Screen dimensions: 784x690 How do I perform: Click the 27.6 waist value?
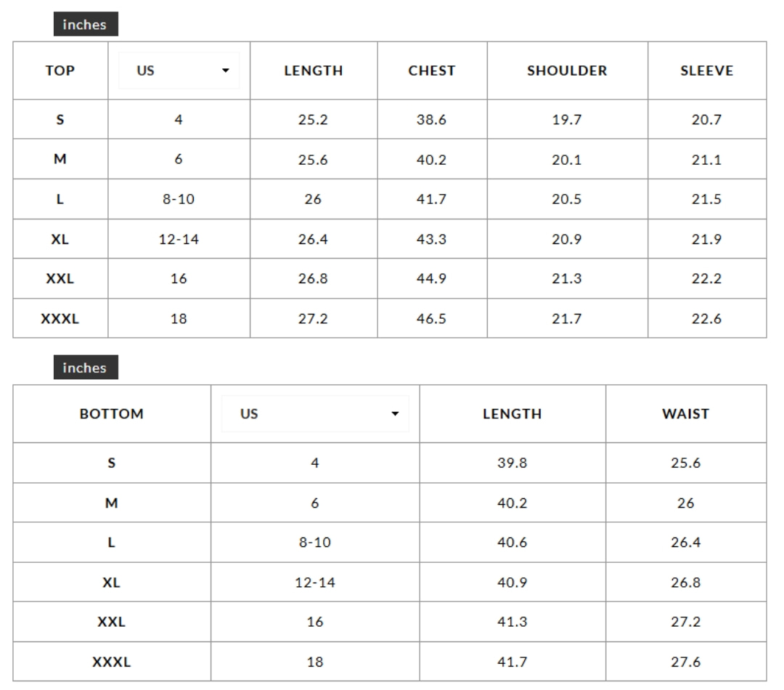(685, 662)
